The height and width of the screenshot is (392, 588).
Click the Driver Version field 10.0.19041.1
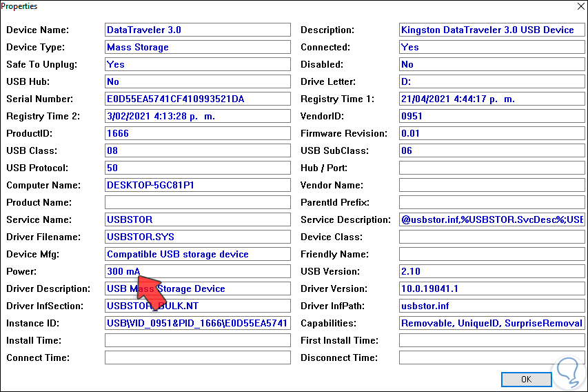[492, 288]
